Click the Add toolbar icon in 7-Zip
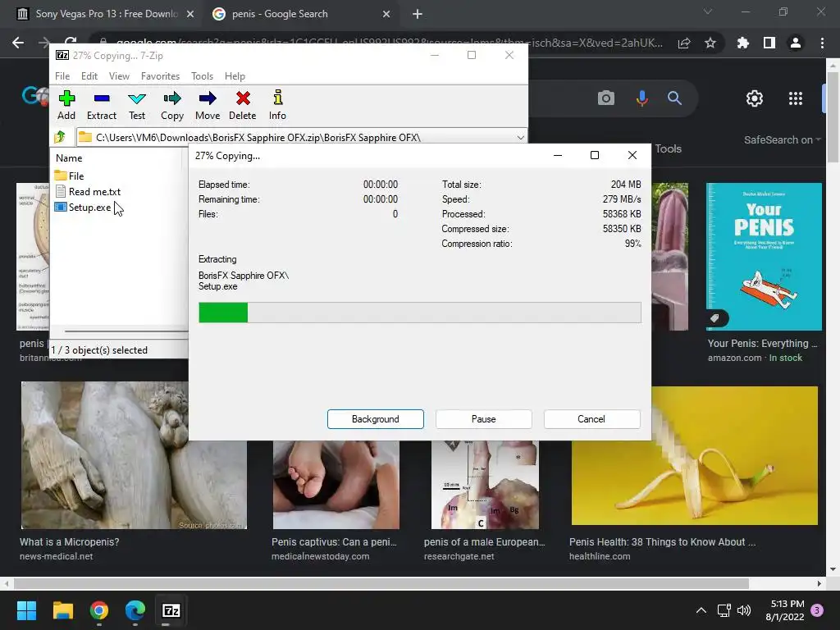The image size is (840, 630). coord(66,105)
